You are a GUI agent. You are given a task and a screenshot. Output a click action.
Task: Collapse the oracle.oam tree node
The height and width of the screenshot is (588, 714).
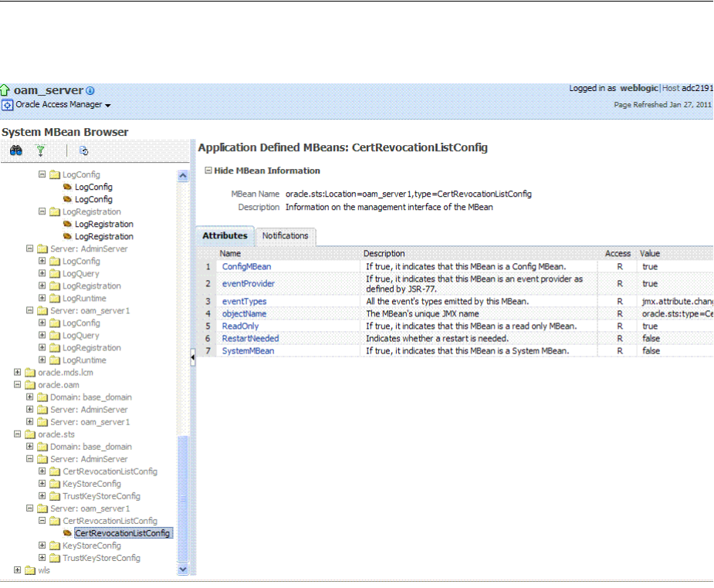point(18,385)
